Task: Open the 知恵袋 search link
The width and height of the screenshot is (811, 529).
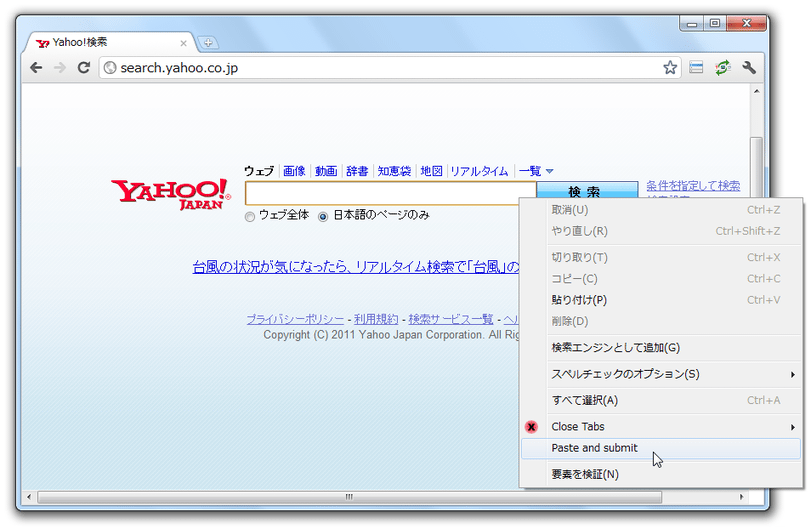Action: pos(394,171)
